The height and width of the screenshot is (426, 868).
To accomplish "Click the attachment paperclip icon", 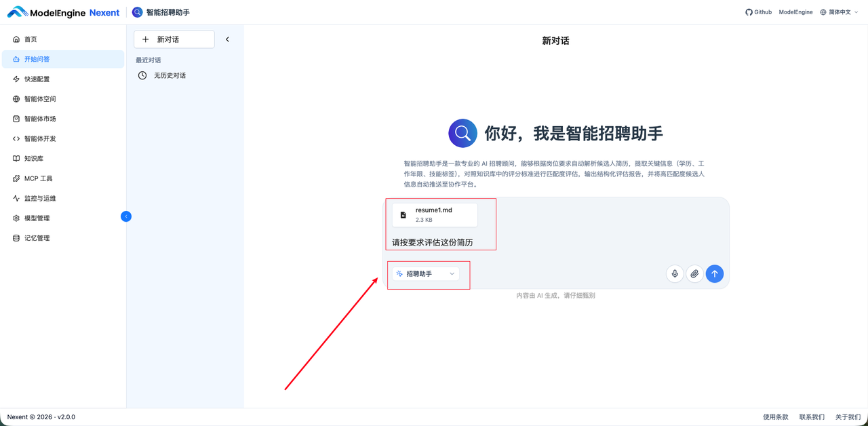I will pyautogui.click(x=694, y=273).
